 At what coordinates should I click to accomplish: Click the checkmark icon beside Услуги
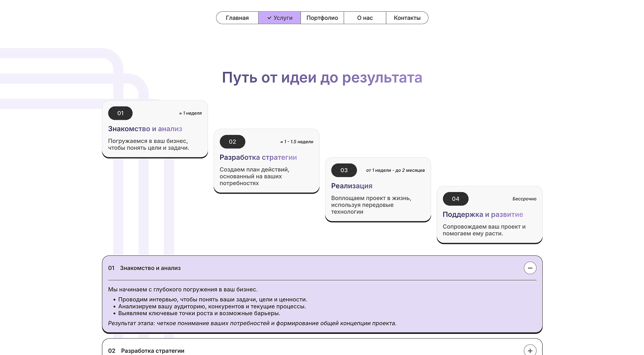(268, 17)
